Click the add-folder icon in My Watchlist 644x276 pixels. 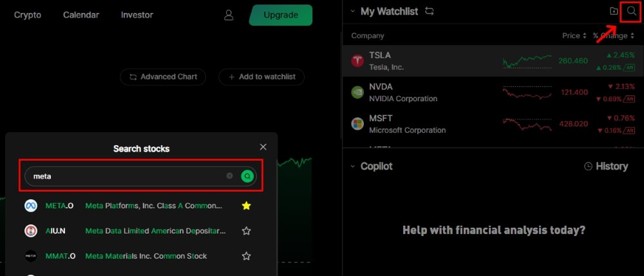pyautogui.click(x=613, y=12)
